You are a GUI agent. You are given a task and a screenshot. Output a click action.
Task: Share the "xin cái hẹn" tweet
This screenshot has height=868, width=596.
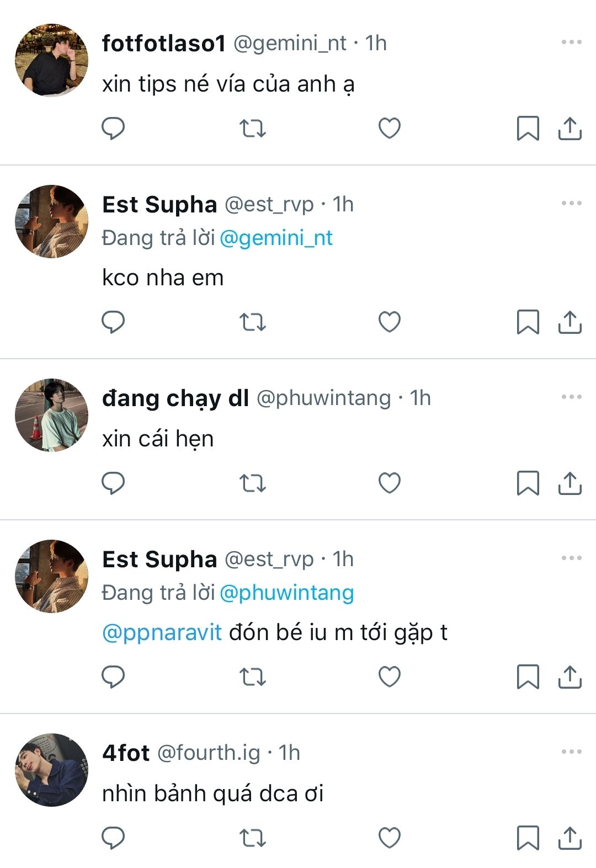pos(570,483)
